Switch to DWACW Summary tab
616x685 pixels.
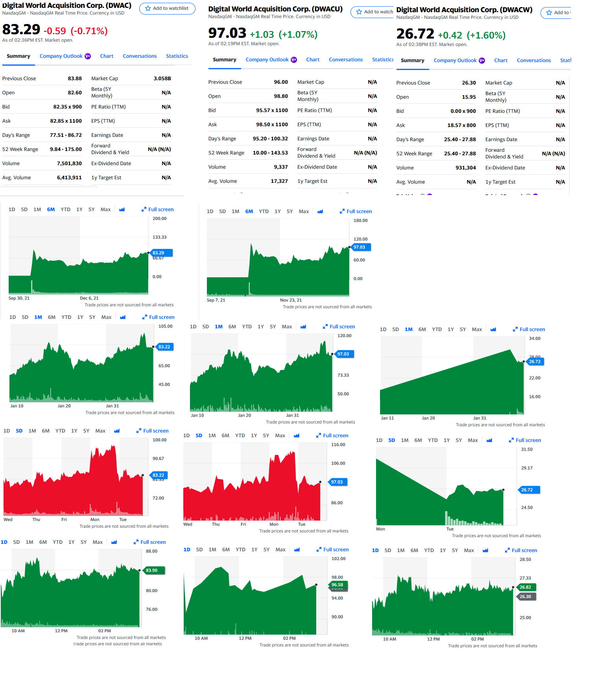tap(413, 61)
